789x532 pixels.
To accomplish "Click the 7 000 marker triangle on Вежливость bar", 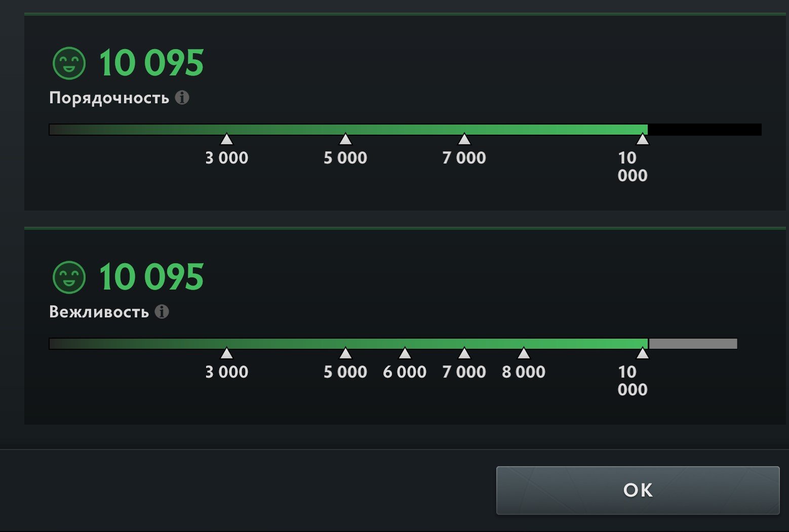I will pos(464,353).
